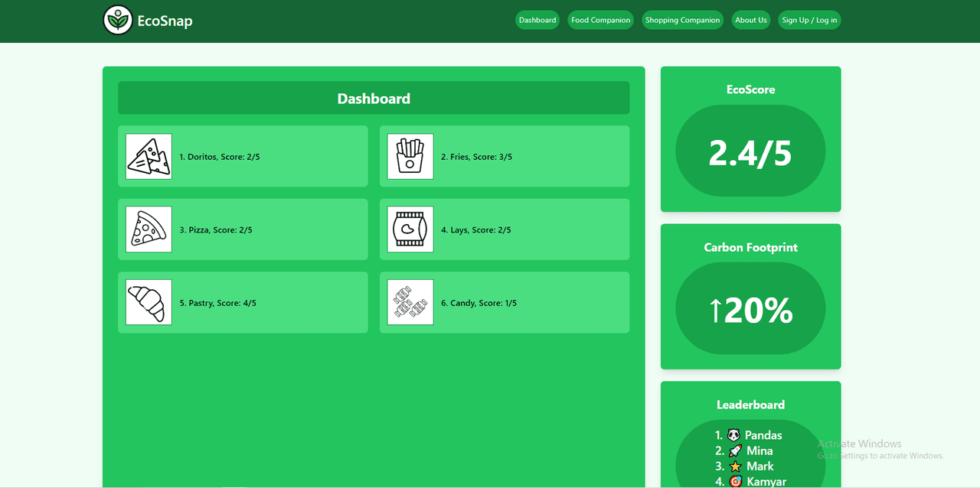
Task: Click the 2.4/5 EcoScore badge
Action: tap(750, 151)
